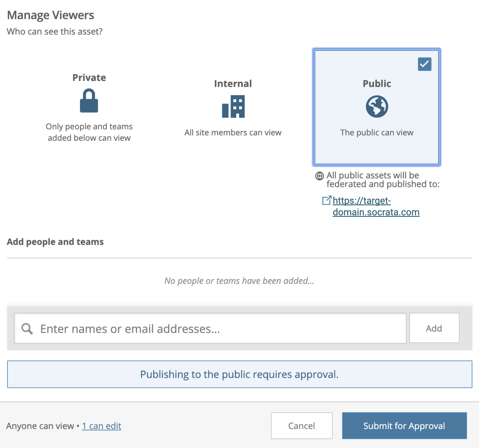Cancel the Manage Viewers dialog
The width and height of the screenshot is (479, 448).
(x=302, y=426)
